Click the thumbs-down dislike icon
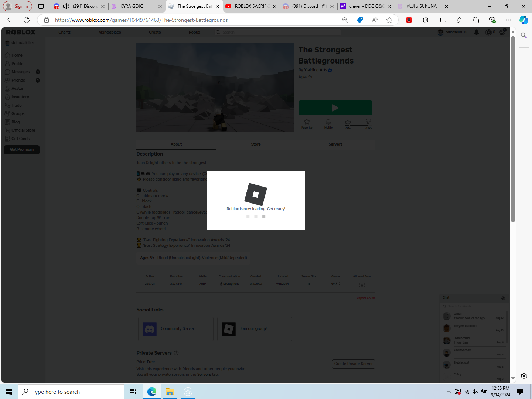Screen dimensions: 532x399 click(368, 121)
